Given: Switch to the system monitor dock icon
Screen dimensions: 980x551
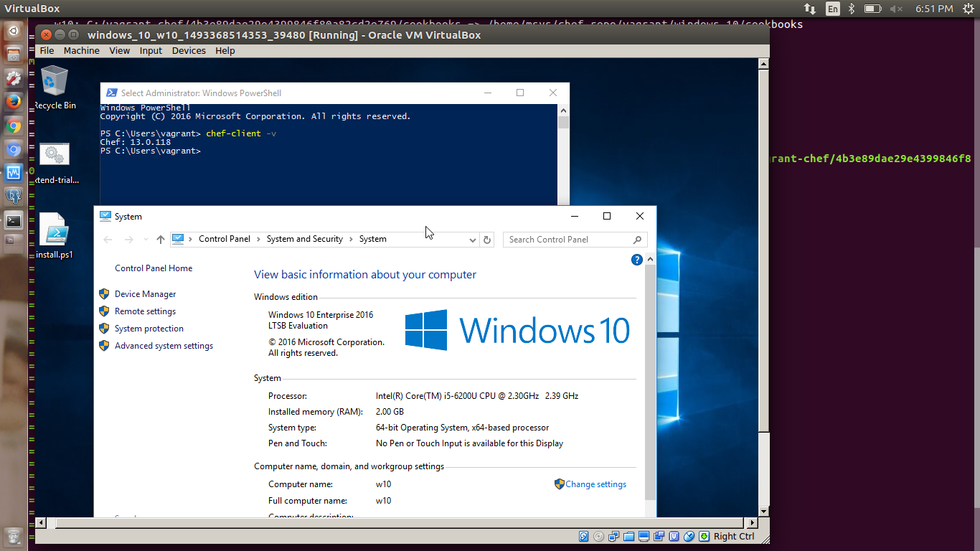Looking at the screenshot, I should point(14,173).
